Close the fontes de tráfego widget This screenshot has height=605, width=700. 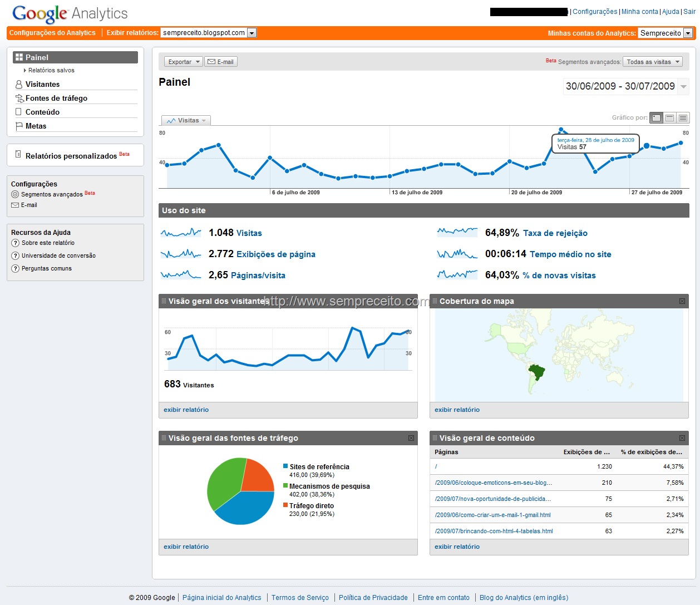point(411,438)
